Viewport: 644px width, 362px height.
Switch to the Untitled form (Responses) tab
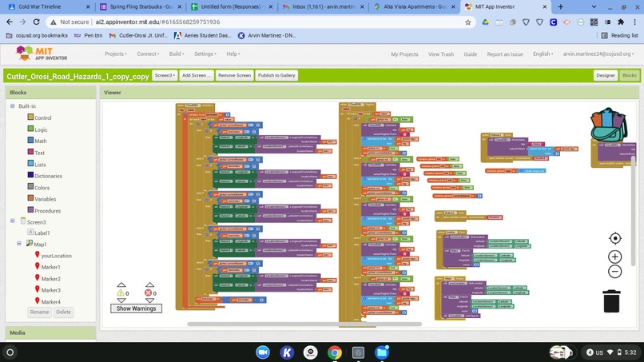(231, 6)
